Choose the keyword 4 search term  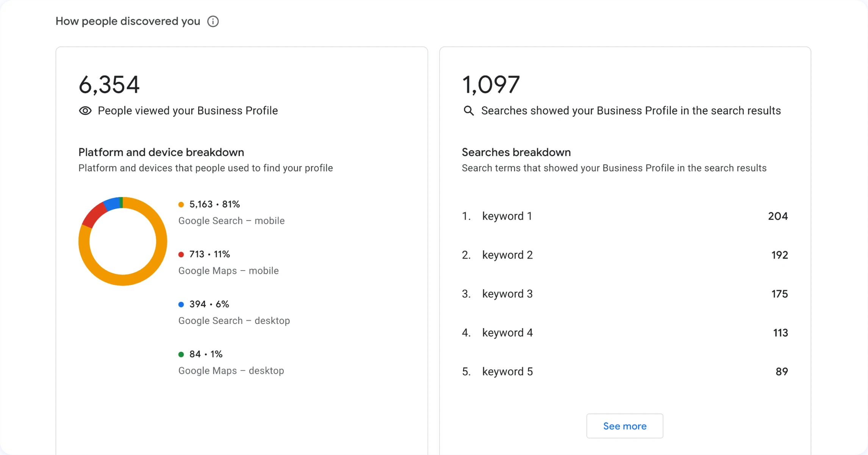(x=507, y=333)
